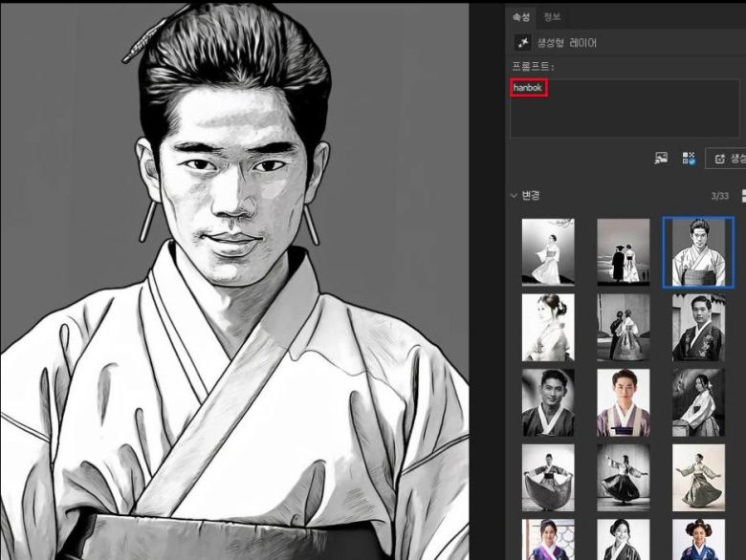Choose the woman profile with hair bun variation
The width and height of the screenshot is (746, 560).
[548, 327]
